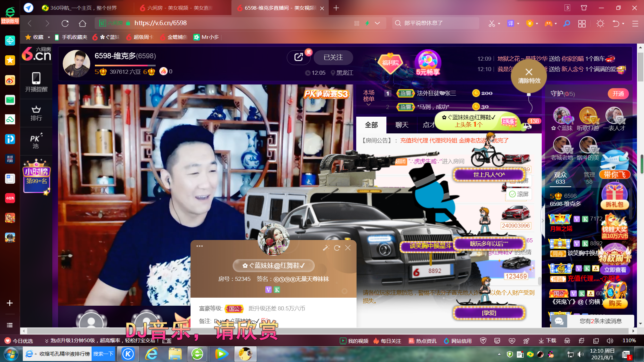Launch Internet Explorer from taskbar
644x362 pixels.
pyautogui.click(x=152, y=354)
